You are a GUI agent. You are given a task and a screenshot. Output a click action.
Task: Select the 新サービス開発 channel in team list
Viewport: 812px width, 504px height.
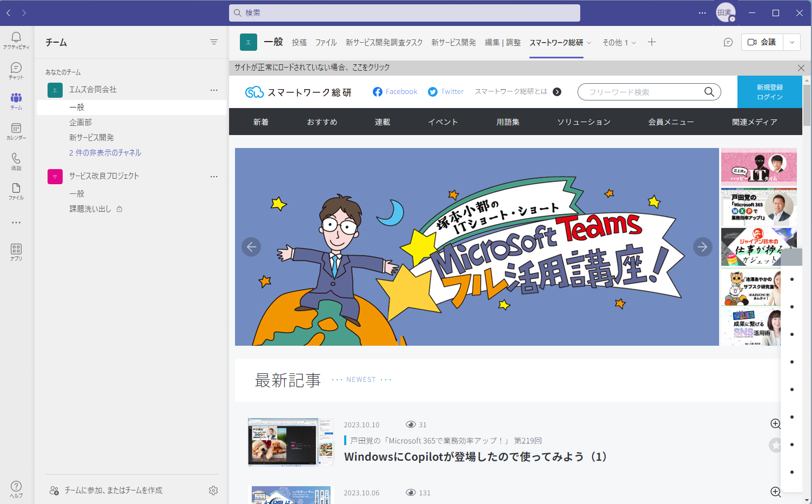[132, 138]
